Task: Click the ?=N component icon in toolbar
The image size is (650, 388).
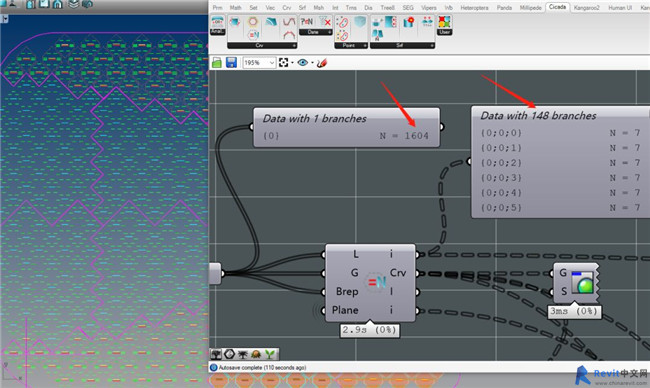Action: [x=307, y=22]
